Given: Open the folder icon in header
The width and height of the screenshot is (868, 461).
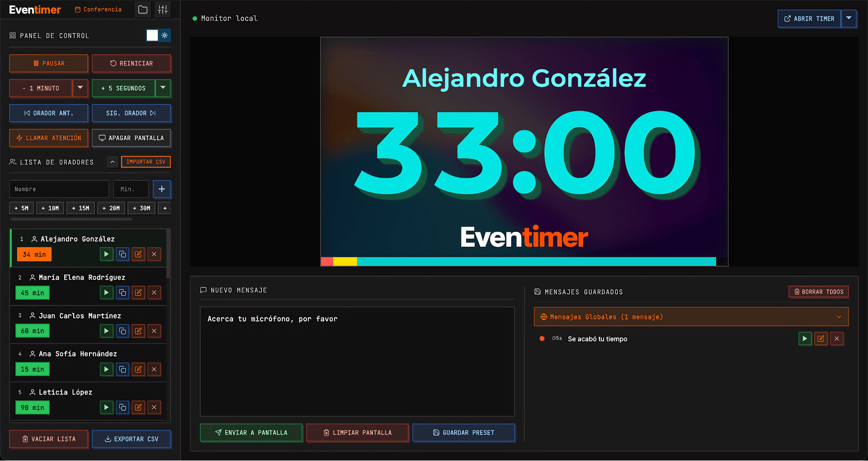Looking at the screenshot, I should (143, 9).
